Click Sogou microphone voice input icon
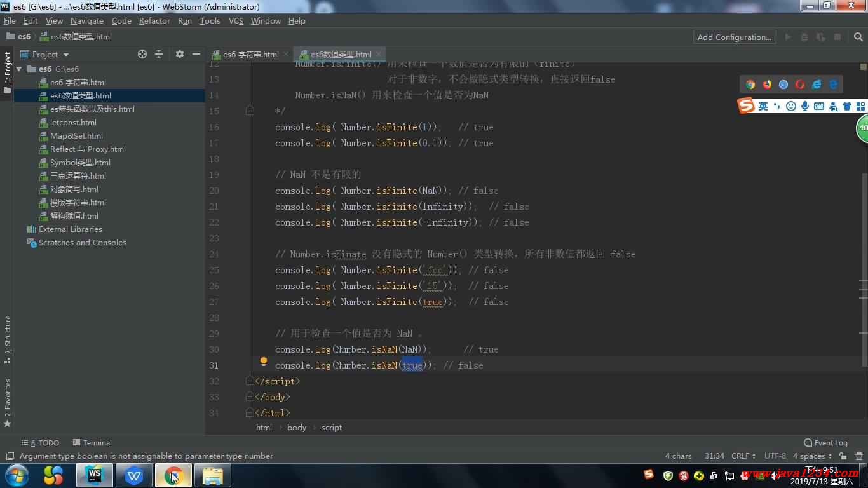Viewport: 868px width, 488px height. [805, 106]
